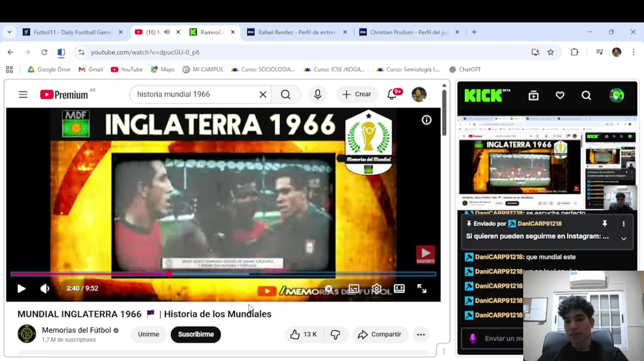Open the Memorias del Fútbol channel name
Viewport: 644px width, 361px height.
76,330
